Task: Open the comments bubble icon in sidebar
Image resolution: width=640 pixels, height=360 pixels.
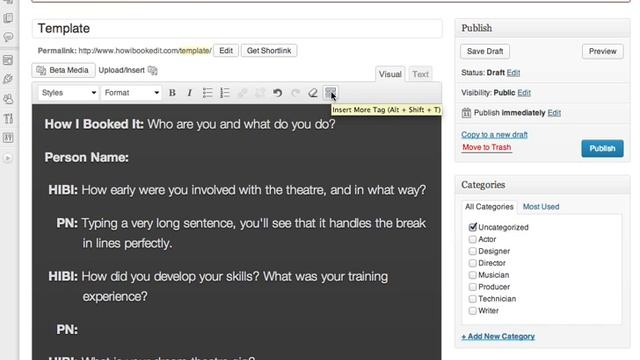Action: (x=8, y=38)
